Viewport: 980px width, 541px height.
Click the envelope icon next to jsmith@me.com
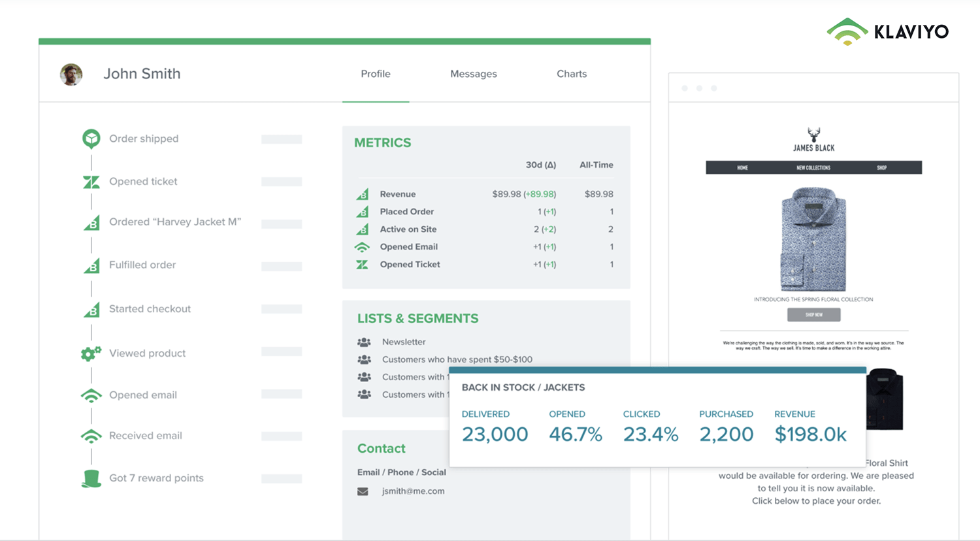(x=363, y=491)
